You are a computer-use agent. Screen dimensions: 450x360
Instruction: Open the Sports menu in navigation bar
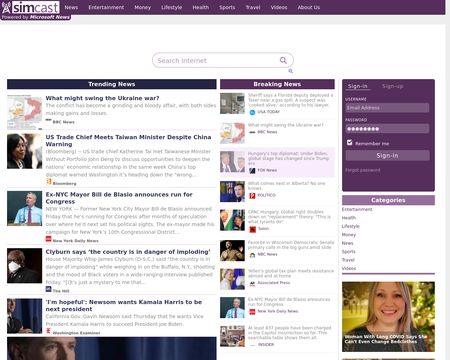click(227, 7)
